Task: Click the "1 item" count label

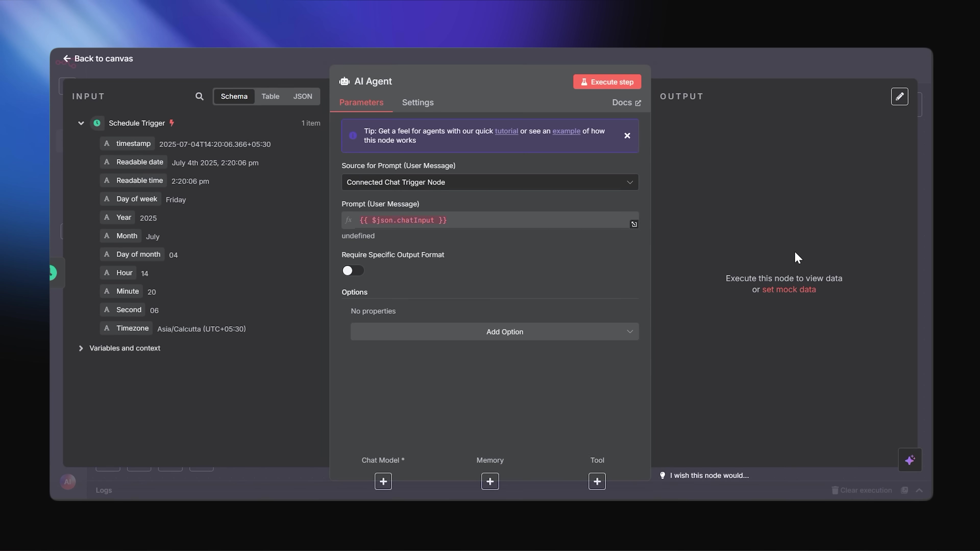Action: pyautogui.click(x=311, y=123)
